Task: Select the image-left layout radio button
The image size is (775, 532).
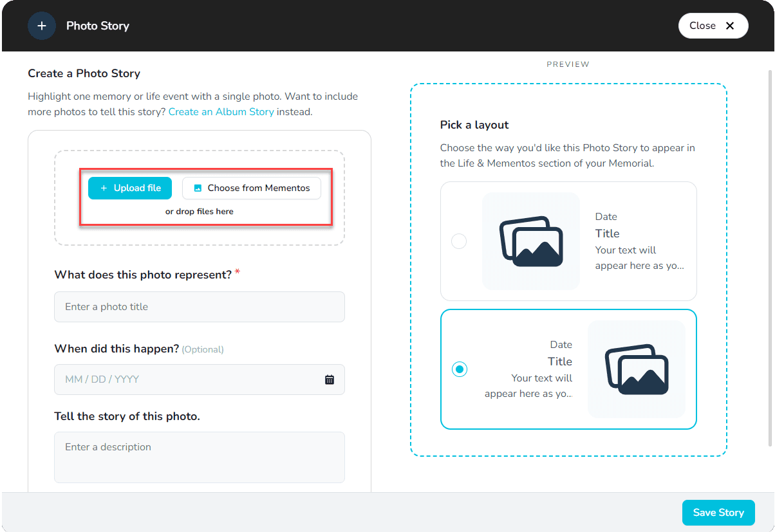Action: (x=459, y=241)
